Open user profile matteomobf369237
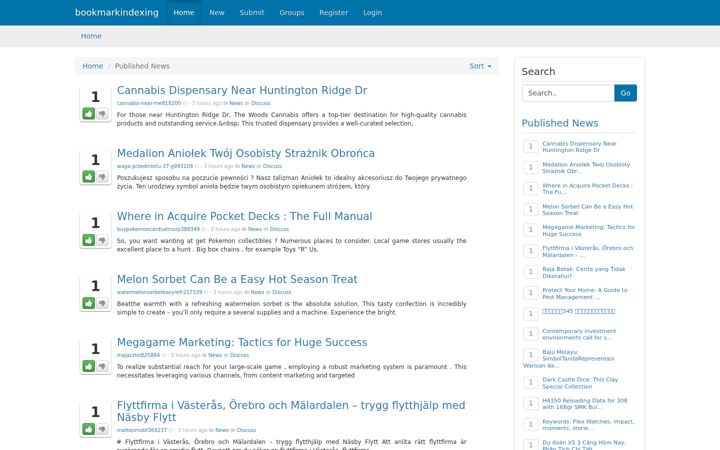 tap(142, 430)
